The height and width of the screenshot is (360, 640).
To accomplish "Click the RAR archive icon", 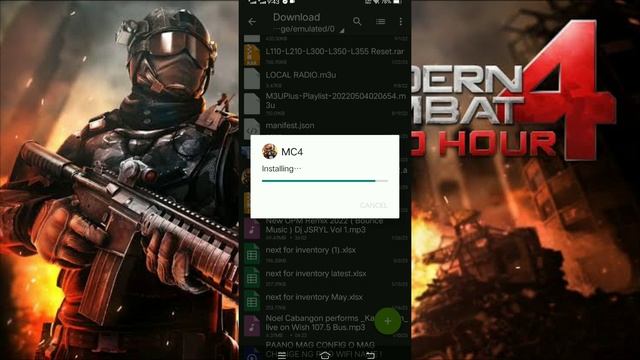I will click(x=252, y=55).
